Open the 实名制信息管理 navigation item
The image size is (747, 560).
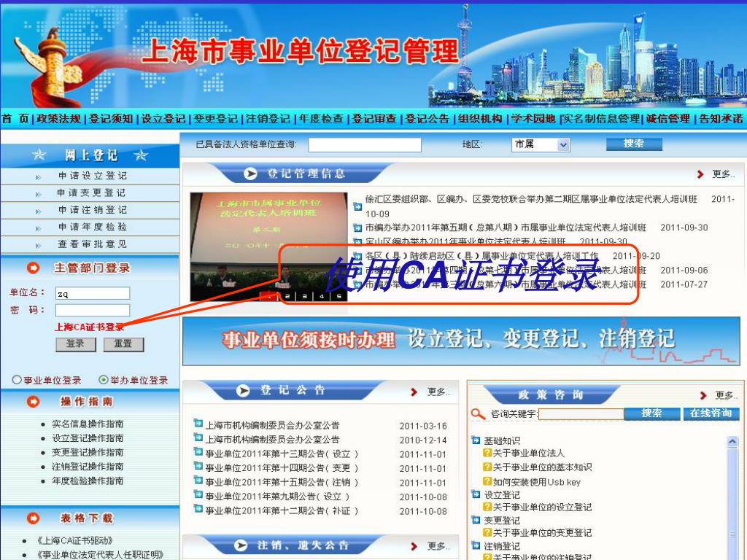601,119
